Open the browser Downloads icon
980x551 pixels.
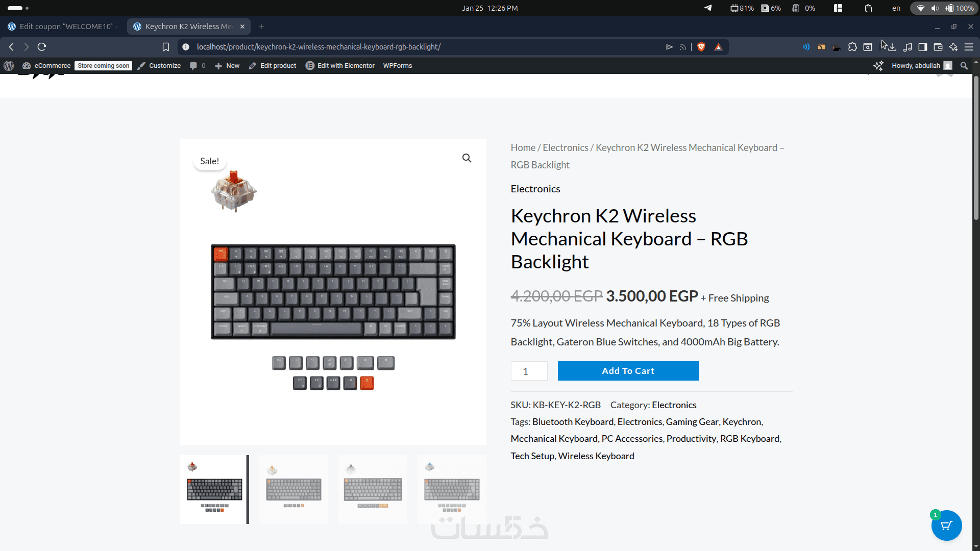[x=892, y=47]
